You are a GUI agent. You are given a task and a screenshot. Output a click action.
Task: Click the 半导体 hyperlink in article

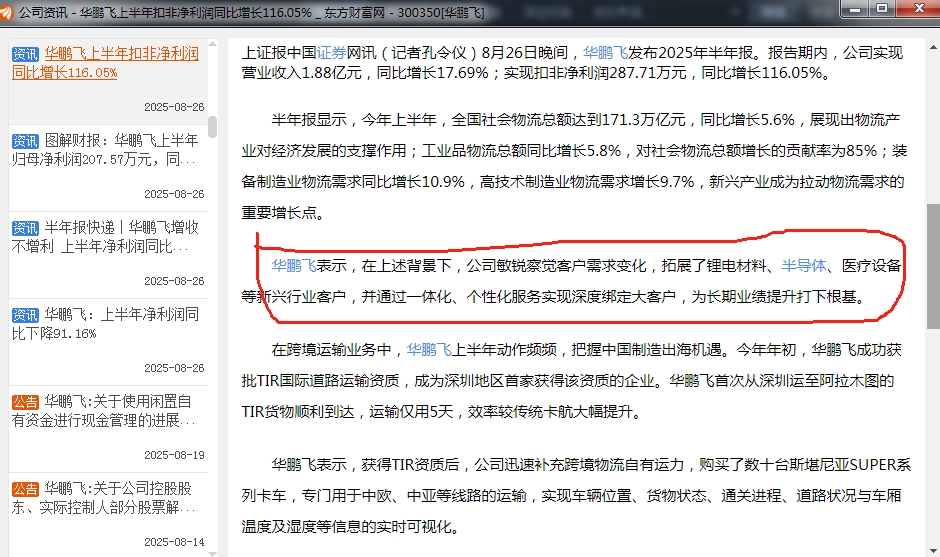[804, 266]
